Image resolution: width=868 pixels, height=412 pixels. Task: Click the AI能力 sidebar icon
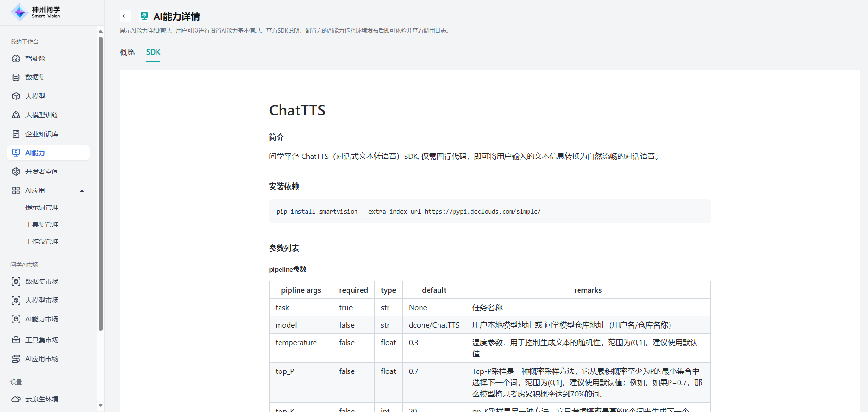pos(16,153)
